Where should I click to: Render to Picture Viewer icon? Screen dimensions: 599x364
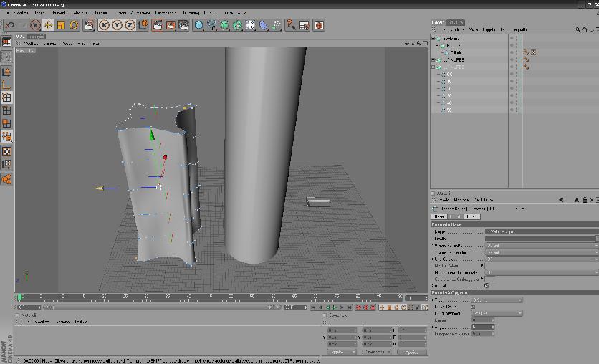click(171, 25)
